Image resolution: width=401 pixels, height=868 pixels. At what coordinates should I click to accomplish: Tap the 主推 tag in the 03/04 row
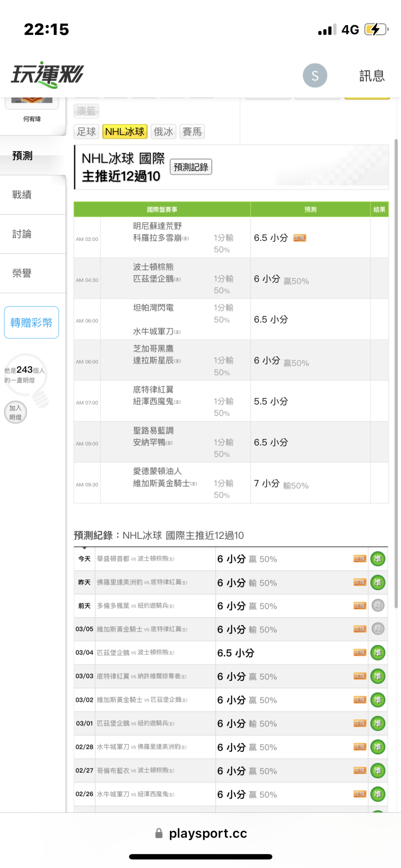pyautogui.click(x=359, y=653)
